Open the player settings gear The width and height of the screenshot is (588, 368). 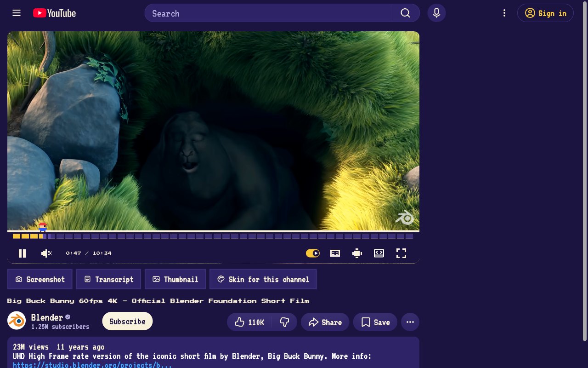pyautogui.click(x=357, y=253)
